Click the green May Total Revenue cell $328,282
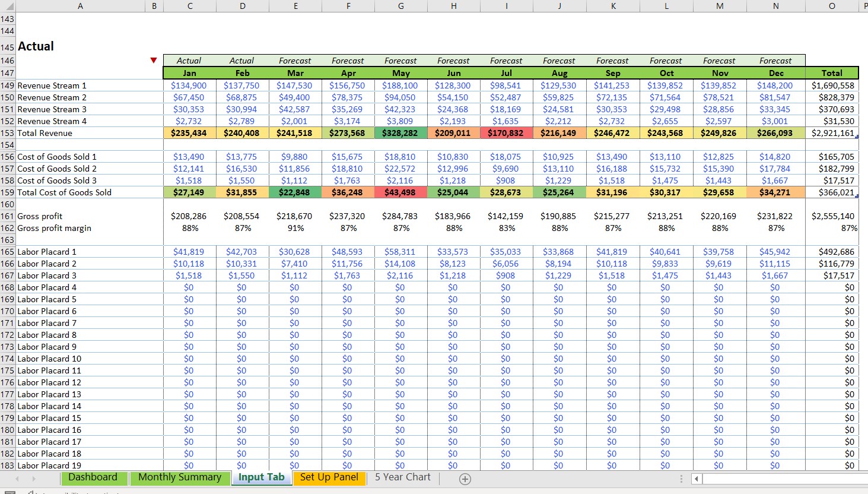This screenshot has height=494, width=868. point(400,132)
